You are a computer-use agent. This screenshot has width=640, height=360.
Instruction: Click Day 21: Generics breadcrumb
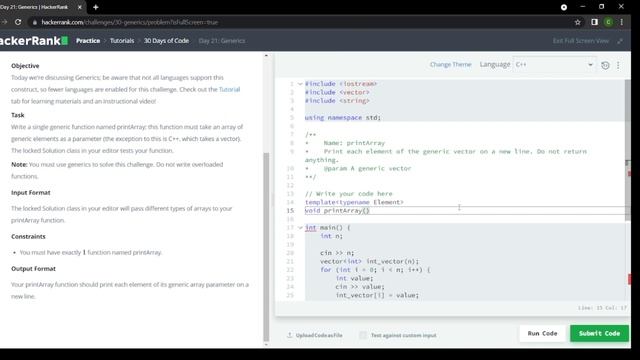click(x=222, y=41)
